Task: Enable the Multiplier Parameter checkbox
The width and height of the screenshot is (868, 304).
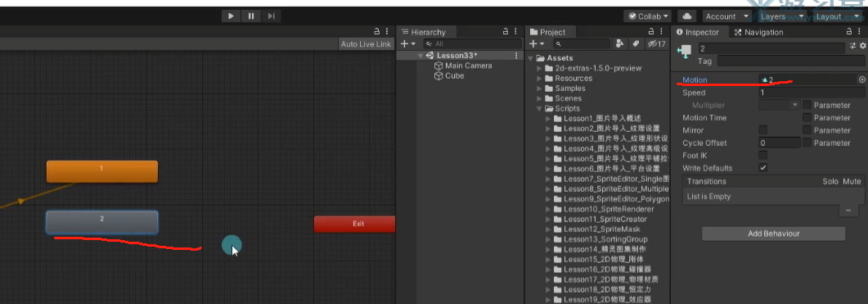Action: (807, 105)
